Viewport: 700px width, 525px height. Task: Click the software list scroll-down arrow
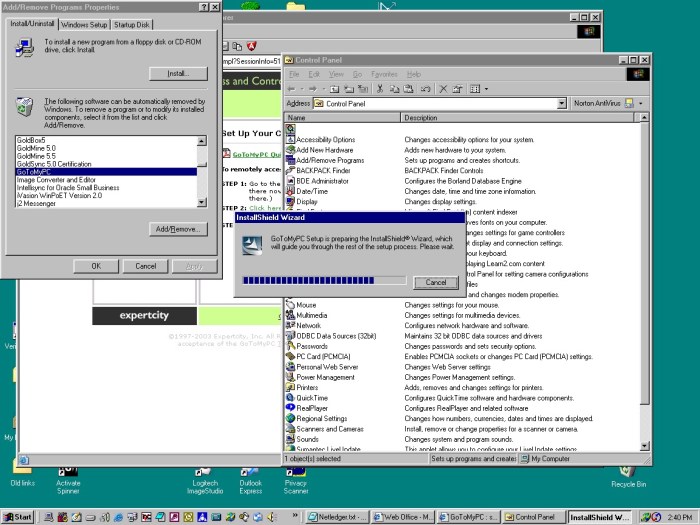pyautogui.click(x=202, y=202)
